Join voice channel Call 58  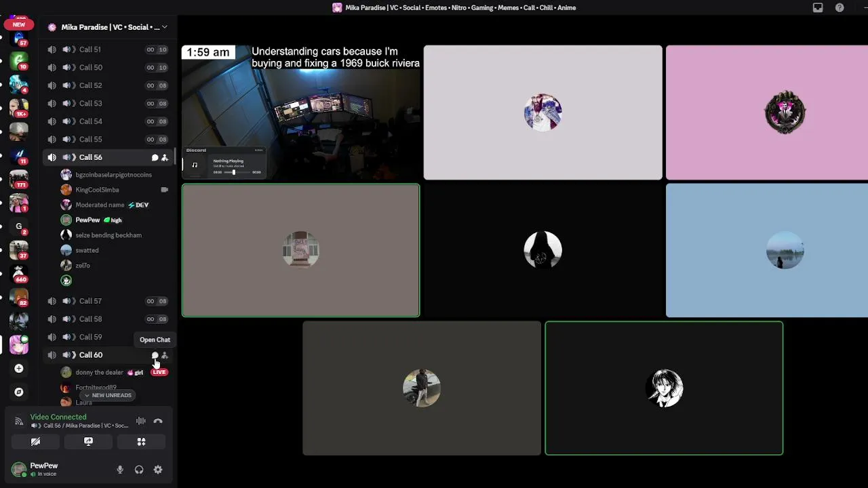coord(107,319)
